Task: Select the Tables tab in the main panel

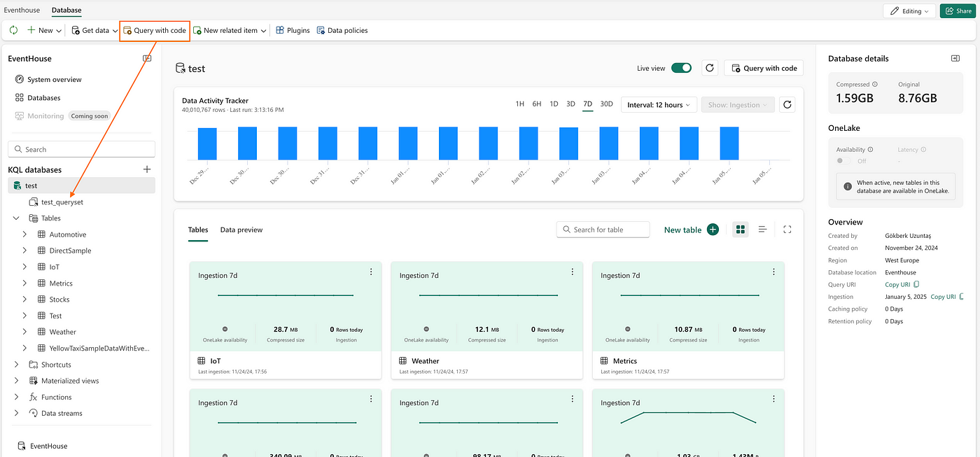Action: [x=198, y=230]
